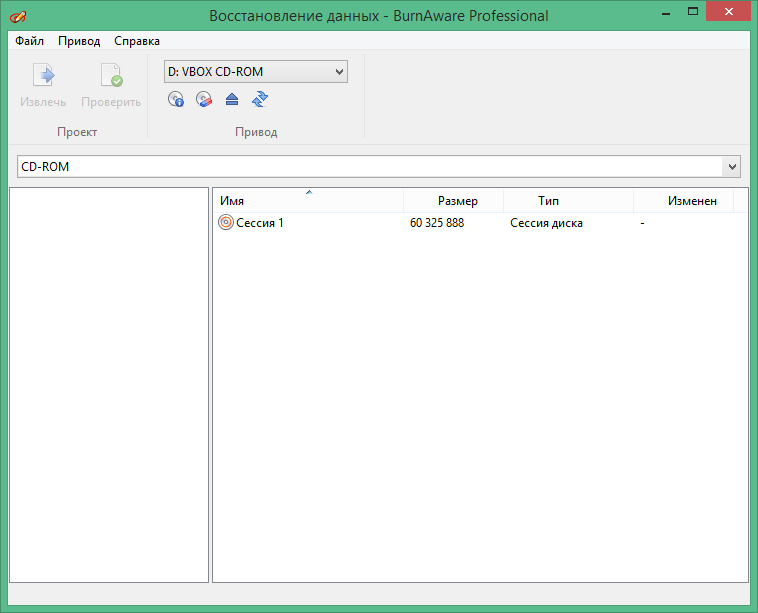758x613 pixels.
Task: Open the Привод menu
Action: [79, 41]
